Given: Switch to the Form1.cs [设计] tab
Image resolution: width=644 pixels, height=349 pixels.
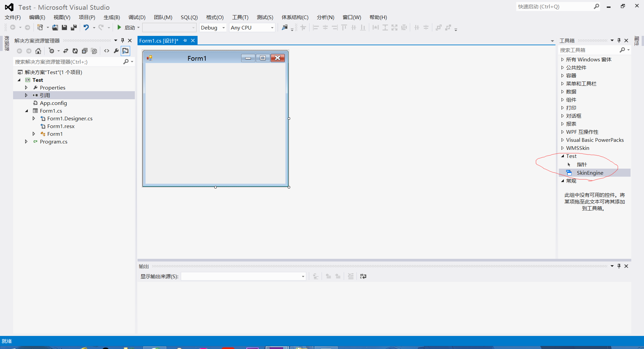Looking at the screenshot, I should coord(159,41).
